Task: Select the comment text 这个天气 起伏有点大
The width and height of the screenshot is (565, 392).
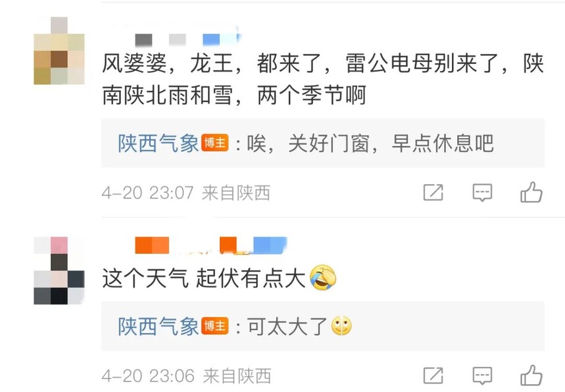Action: tap(204, 278)
